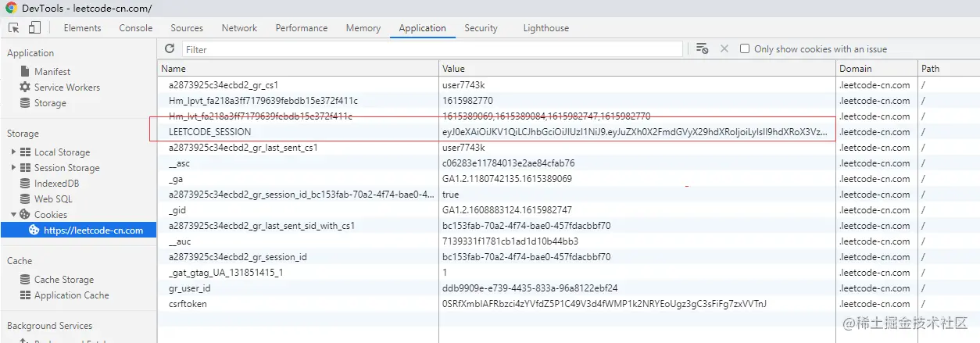Screen dimensions: 980x343
Task: Sort by the Name column header
Action: click(x=298, y=68)
